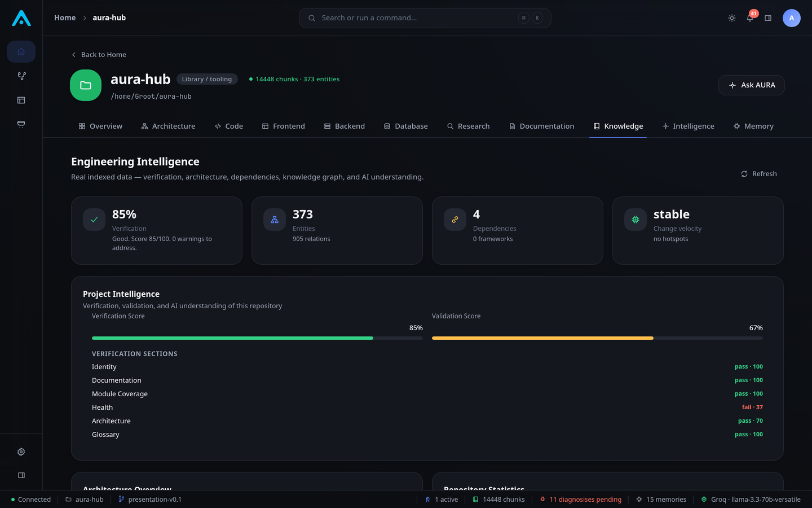Go to the Research tab
812x508 pixels.
[469, 126]
